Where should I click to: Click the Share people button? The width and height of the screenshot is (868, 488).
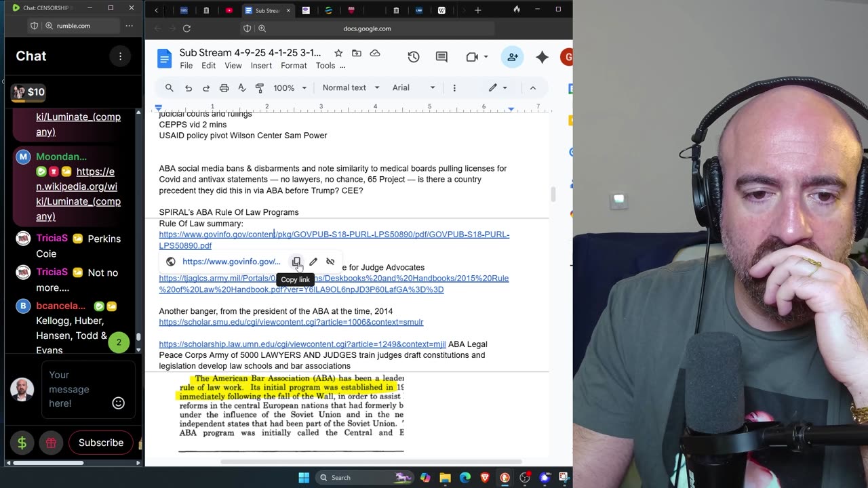pyautogui.click(x=512, y=57)
